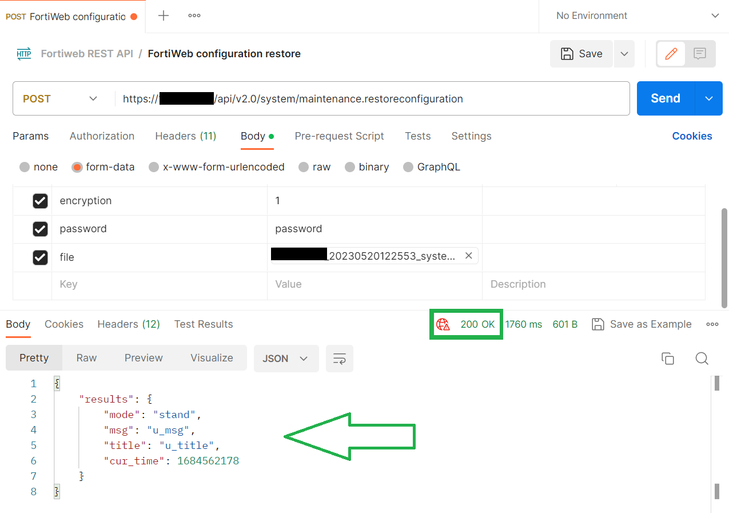Image resolution: width=729 pixels, height=513 pixels.
Task: Click the empty Description input cell
Action: pyautogui.click(x=594, y=284)
